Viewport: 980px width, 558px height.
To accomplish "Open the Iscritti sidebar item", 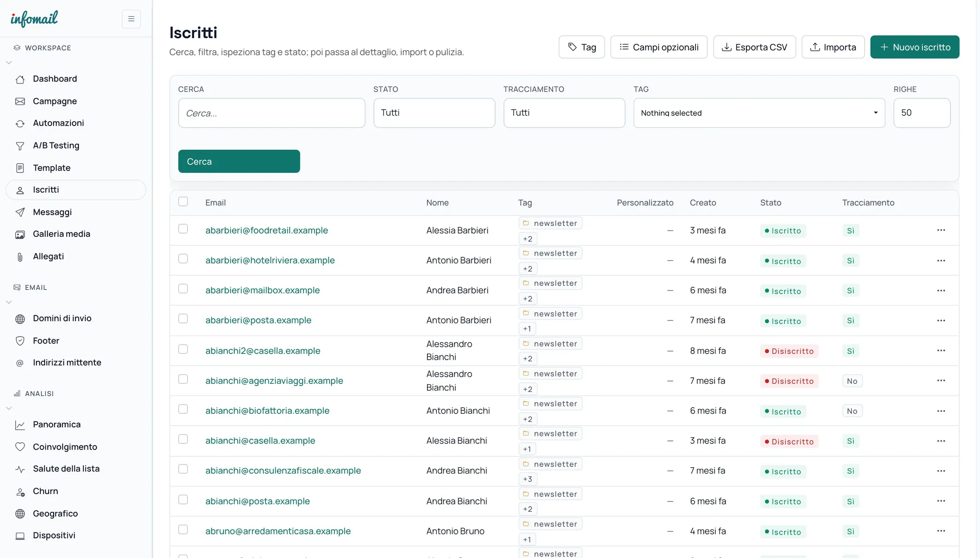I will [x=76, y=190].
